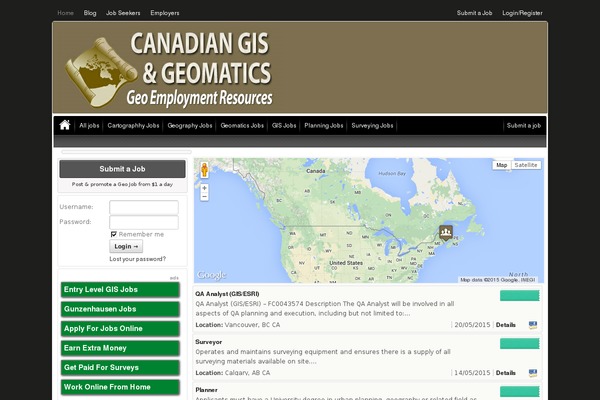Open the Home link in the top menu
Screen dimensions: 600x400
point(65,13)
